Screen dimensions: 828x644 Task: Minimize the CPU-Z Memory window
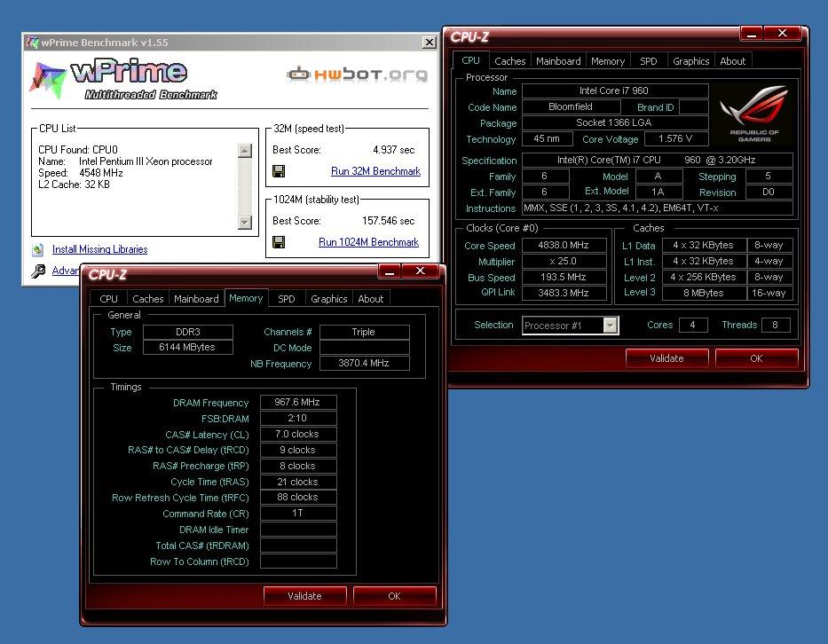pos(390,271)
